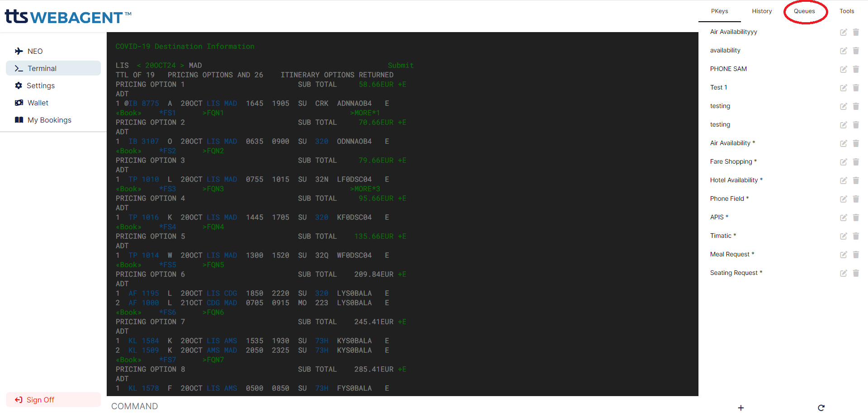This screenshot has width=868, height=416.
Task: Go to next date arrow after 20OCT24
Action: pos(182,66)
